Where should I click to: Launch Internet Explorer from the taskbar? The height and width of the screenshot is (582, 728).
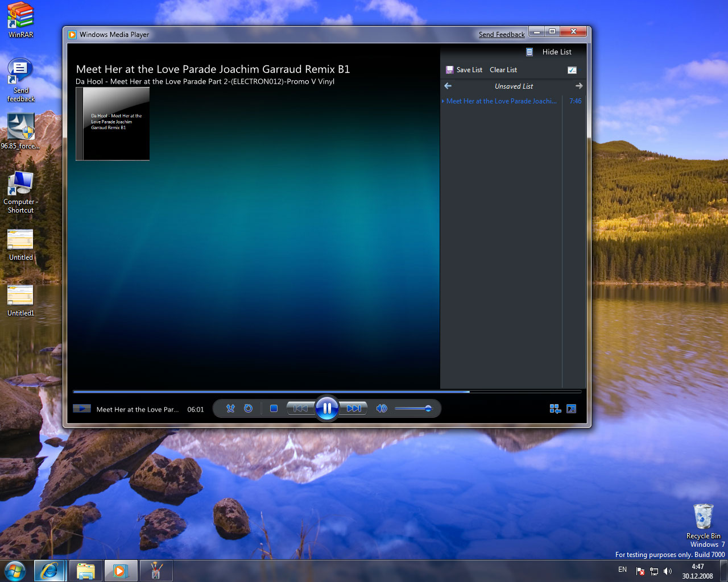(x=49, y=571)
